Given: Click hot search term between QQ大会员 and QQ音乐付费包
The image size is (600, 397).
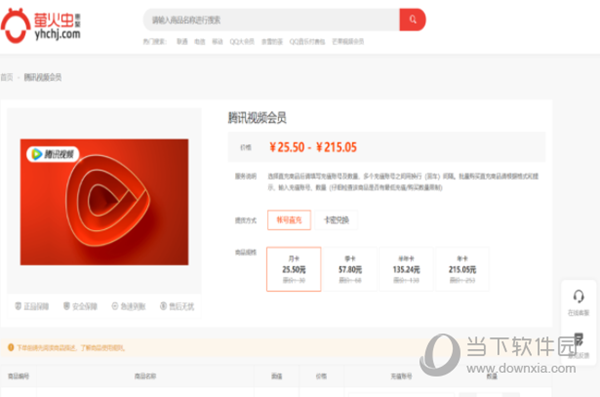Looking at the screenshot, I should point(272,41).
